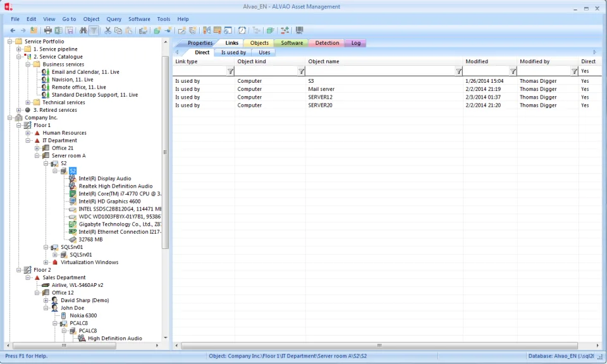The image size is (607, 364).
Task: Switch to the Detection tab
Action: pyautogui.click(x=327, y=43)
